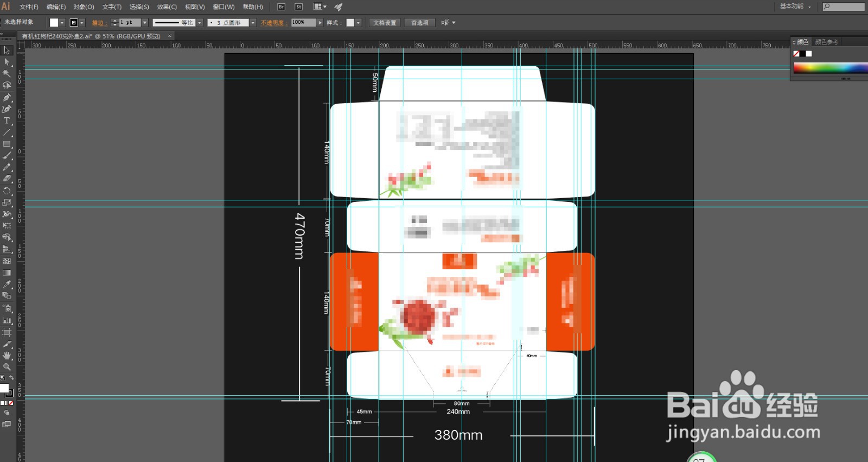Select the Shape Builder tool
The image size is (868, 462).
click(7, 237)
